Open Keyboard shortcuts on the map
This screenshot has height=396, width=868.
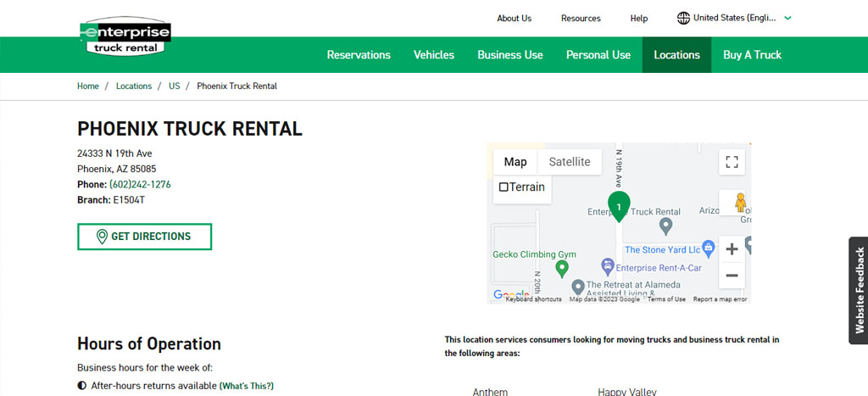[x=534, y=299]
